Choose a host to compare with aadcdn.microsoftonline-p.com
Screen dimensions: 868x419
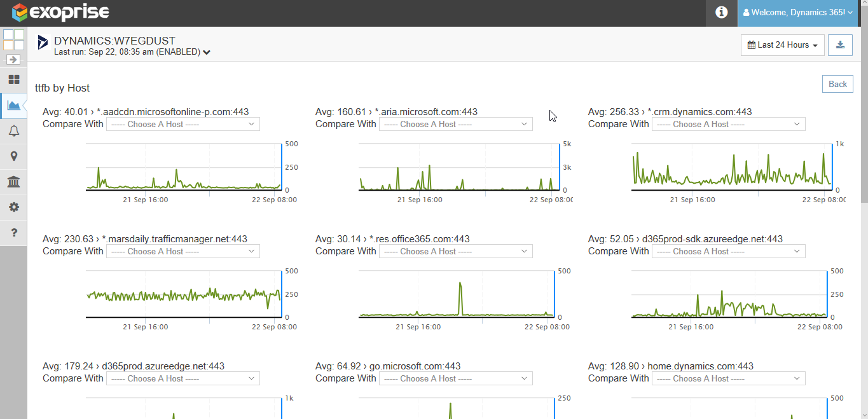click(183, 125)
